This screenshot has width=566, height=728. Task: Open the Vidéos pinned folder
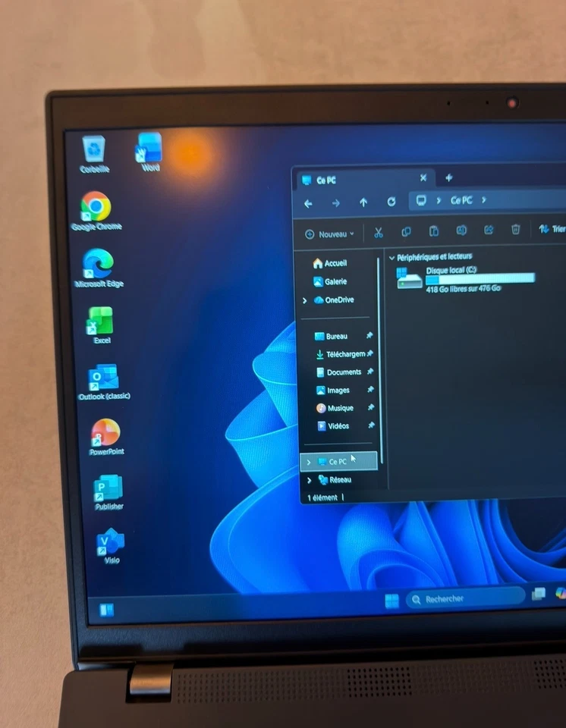pyautogui.click(x=333, y=425)
